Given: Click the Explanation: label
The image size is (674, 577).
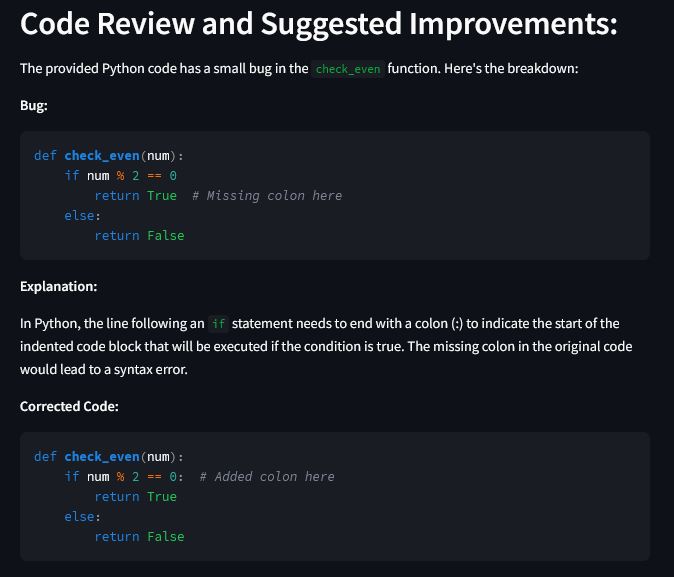Looking at the screenshot, I should pos(58,286).
